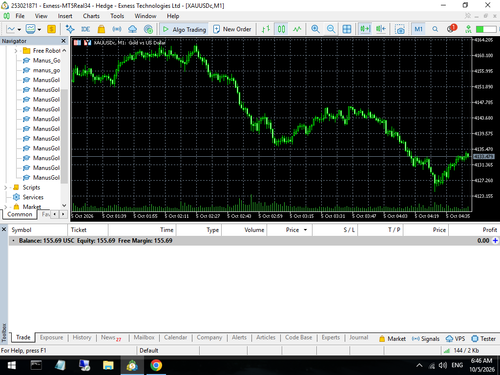The height and width of the screenshot is (375, 500).
Task: Open the Experts tab
Action: point(331,337)
